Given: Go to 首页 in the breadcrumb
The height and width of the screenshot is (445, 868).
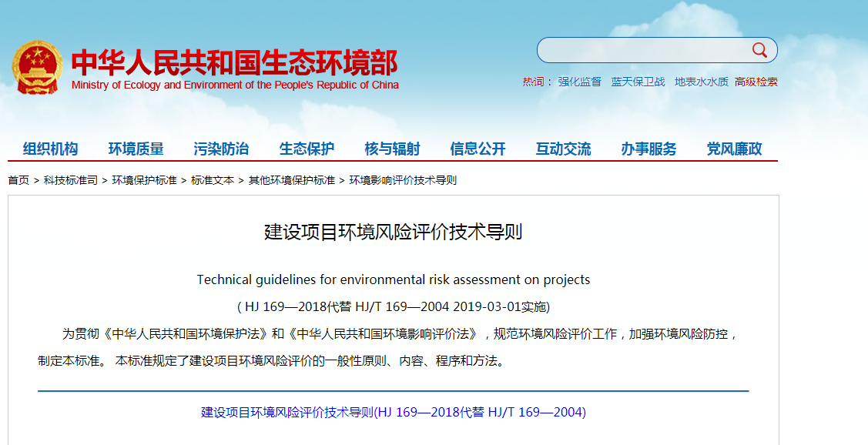Looking at the screenshot, I should point(18,180).
